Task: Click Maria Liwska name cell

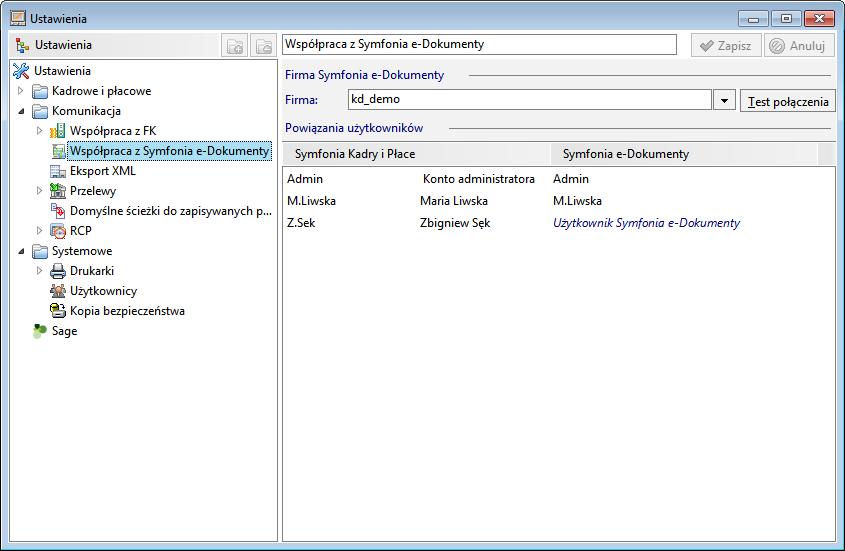Action: pyautogui.click(x=454, y=201)
